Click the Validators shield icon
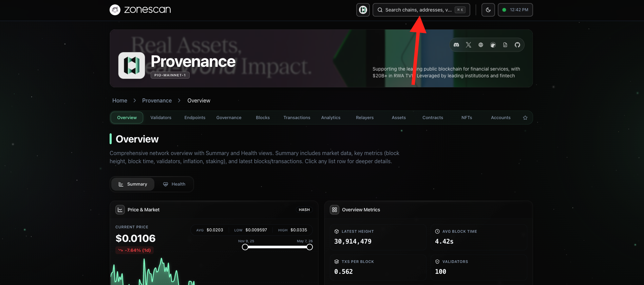The image size is (644, 285). pyautogui.click(x=437, y=262)
